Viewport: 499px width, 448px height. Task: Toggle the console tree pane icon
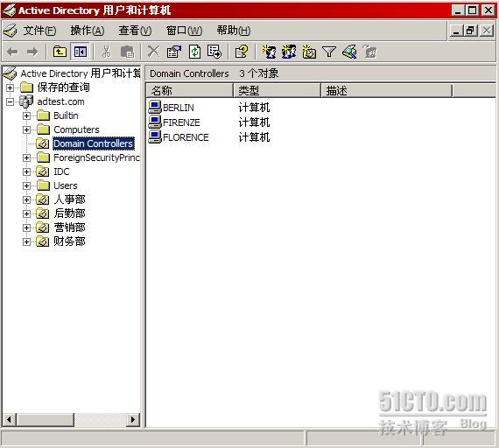[x=81, y=52]
